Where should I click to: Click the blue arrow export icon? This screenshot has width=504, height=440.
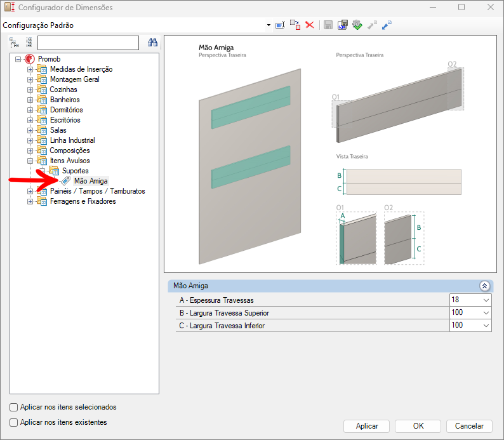387,25
